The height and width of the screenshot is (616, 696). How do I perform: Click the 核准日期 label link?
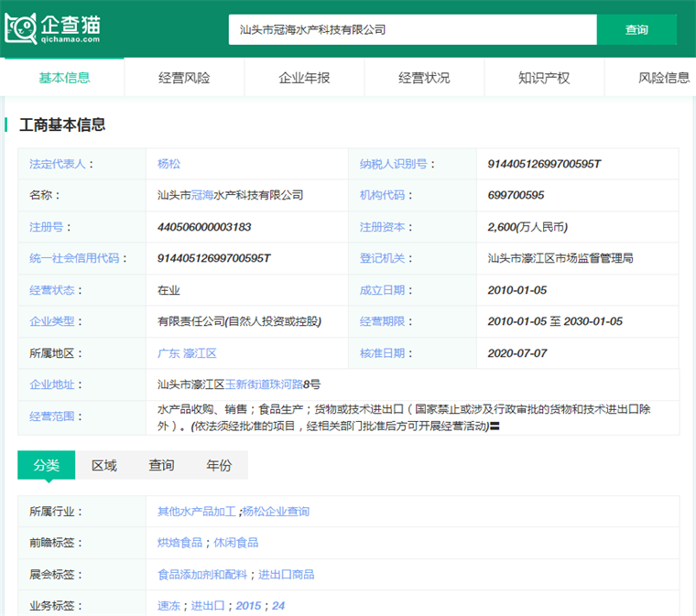(x=382, y=353)
